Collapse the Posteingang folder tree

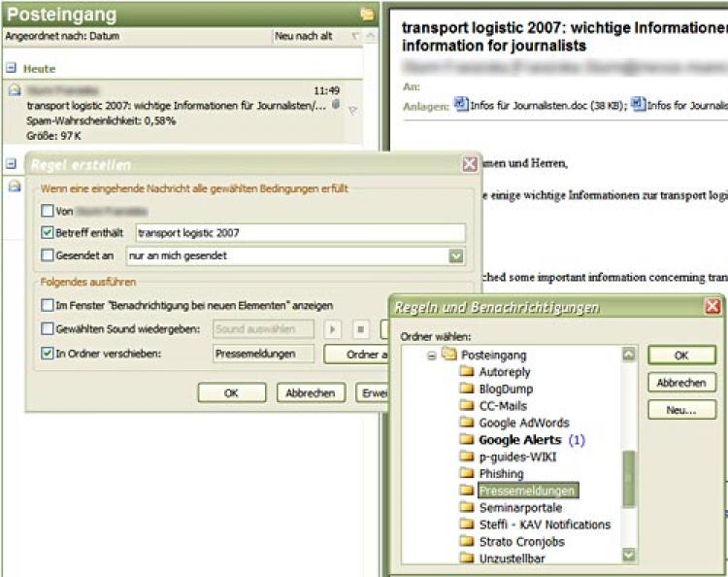click(432, 356)
